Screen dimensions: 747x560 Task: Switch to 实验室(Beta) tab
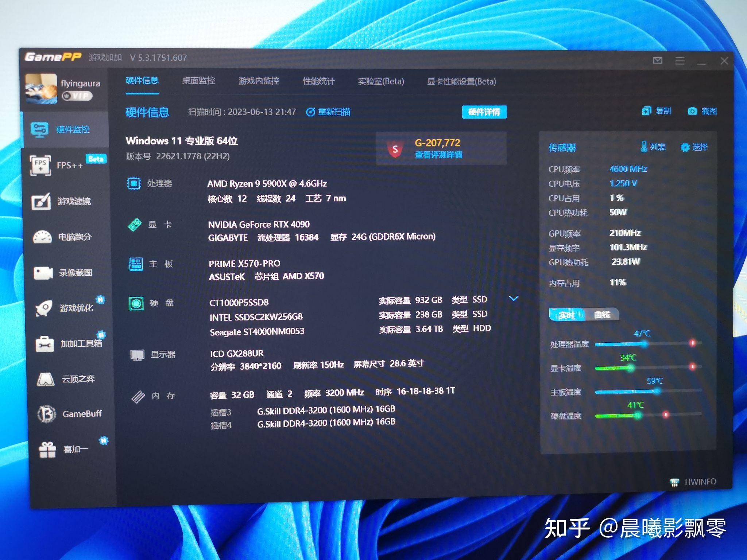click(x=381, y=81)
